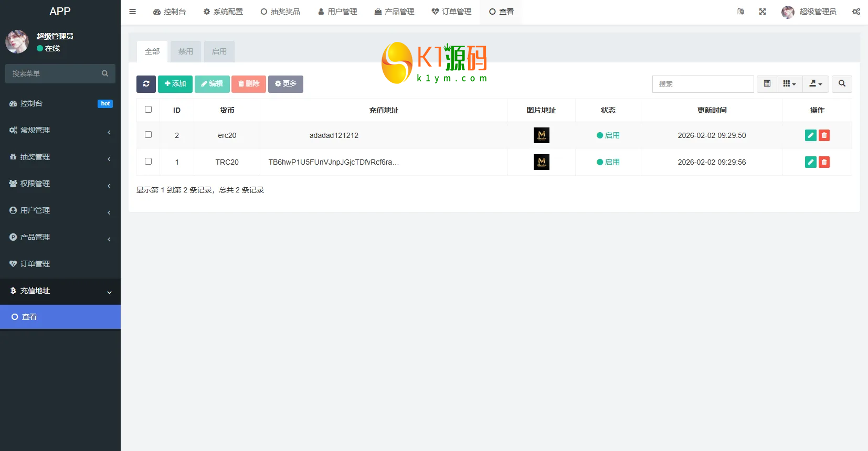Open the 订单管理 top navigation tab
The width and height of the screenshot is (868, 451).
pos(452,12)
